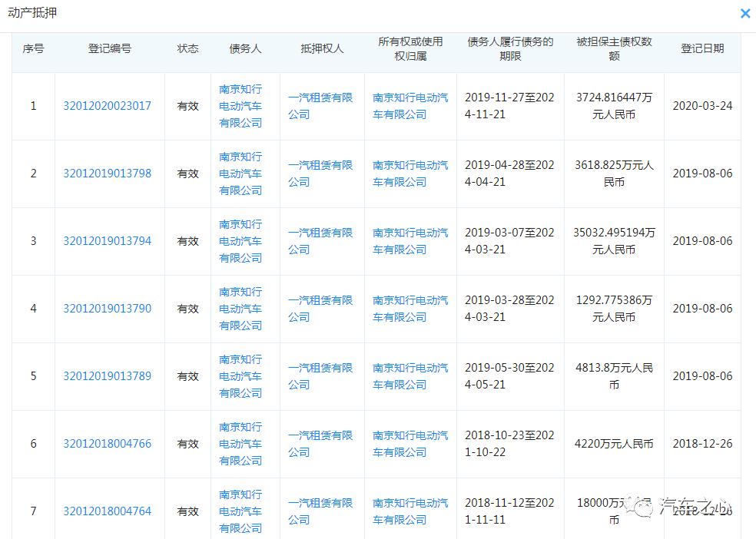Click the 有效 status in row 1

187,106
